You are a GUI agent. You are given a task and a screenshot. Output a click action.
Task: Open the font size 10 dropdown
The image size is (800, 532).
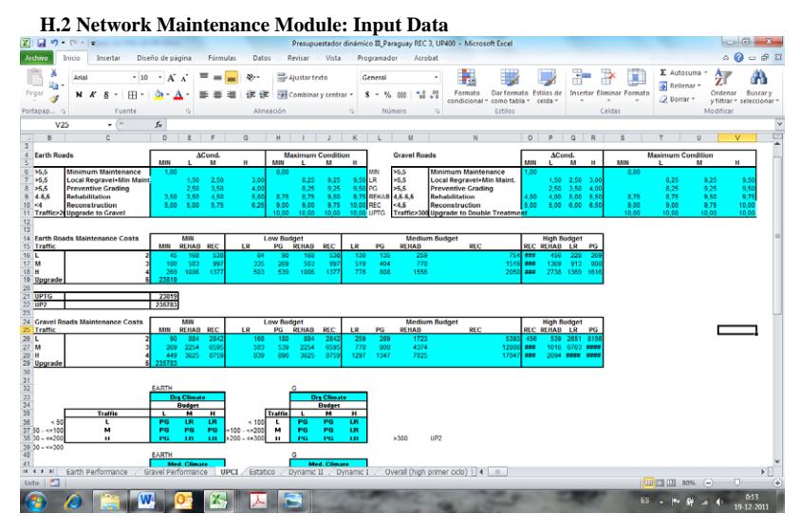point(159,78)
